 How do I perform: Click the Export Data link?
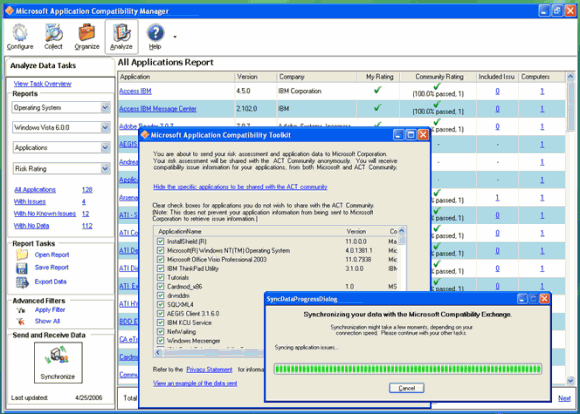point(51,282)
